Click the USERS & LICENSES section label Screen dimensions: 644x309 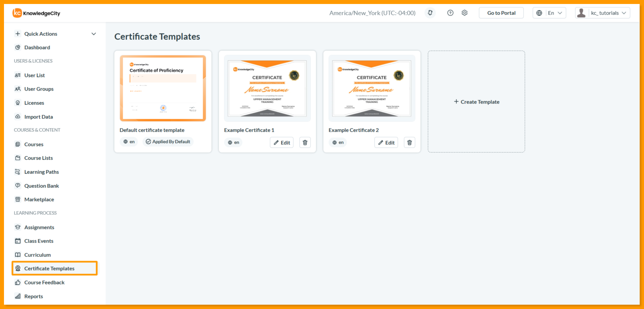tap(33, 61)
